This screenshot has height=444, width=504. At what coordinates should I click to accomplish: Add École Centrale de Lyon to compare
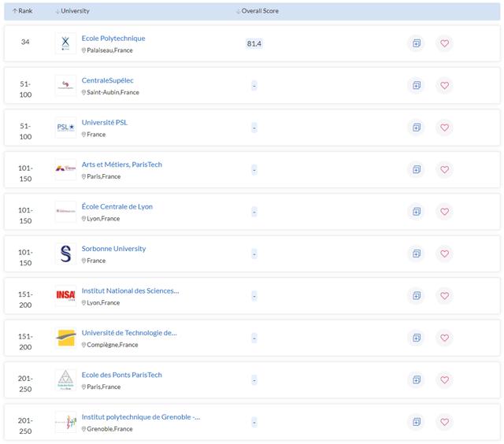coord(415,212)
